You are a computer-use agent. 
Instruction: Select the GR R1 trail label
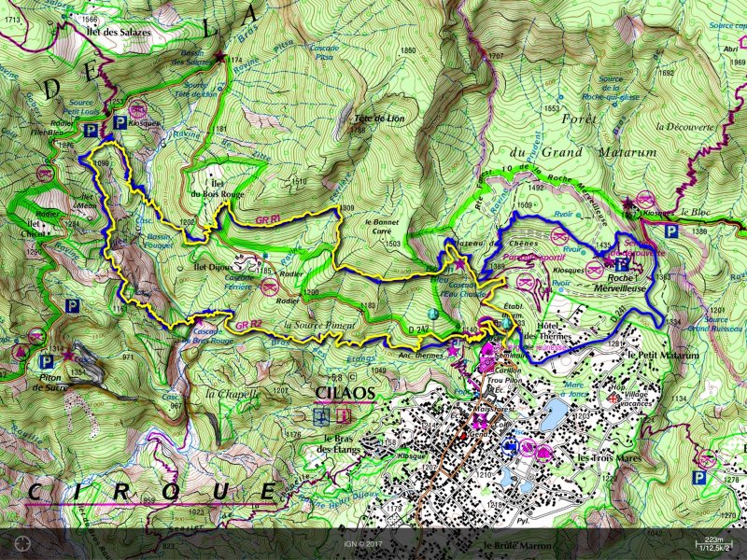(269, 218)
